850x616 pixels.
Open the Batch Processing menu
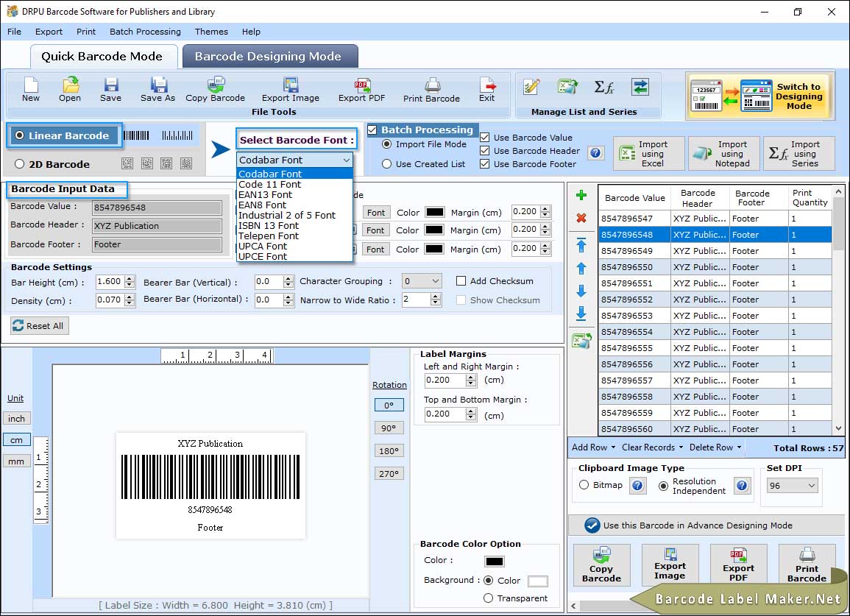(145, 32)
